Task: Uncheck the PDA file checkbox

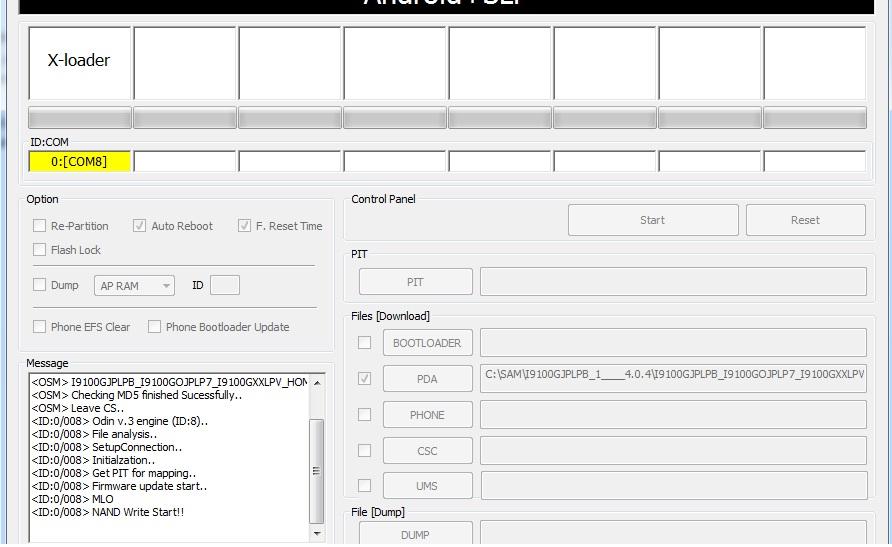Action: coord(364,378)
